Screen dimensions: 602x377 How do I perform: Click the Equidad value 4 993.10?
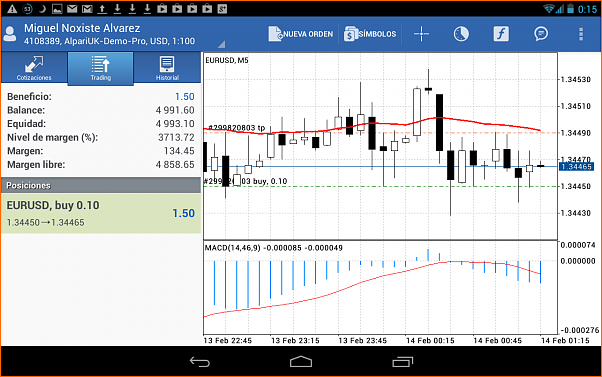(175, 124)
